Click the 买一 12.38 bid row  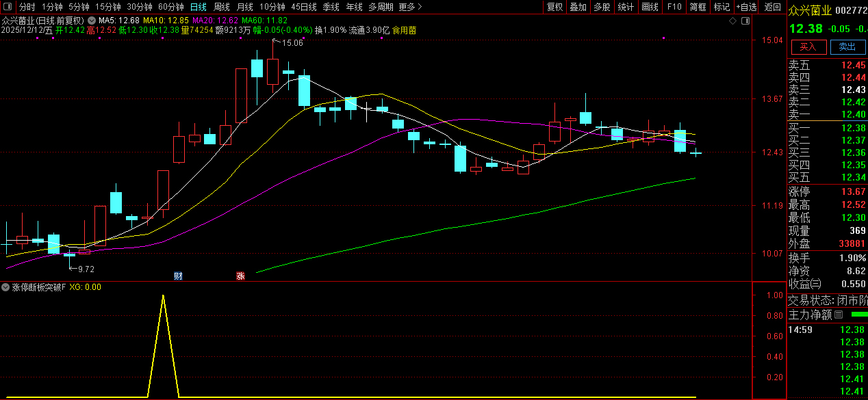(x=827, y=128)
